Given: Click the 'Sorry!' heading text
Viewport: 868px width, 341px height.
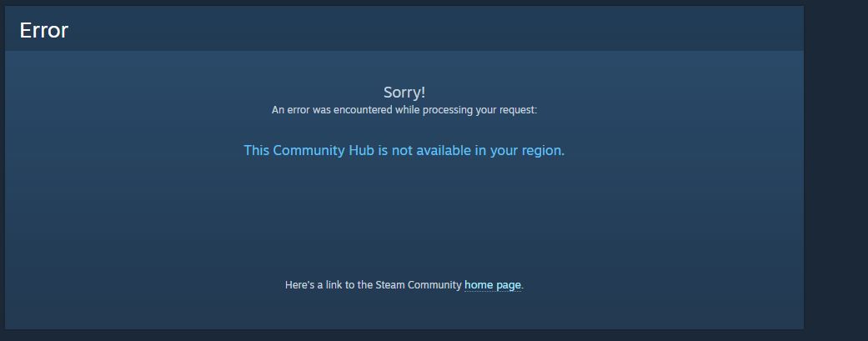Looking at the screenshot, I should pyautogui.click(x=404, y=93).
